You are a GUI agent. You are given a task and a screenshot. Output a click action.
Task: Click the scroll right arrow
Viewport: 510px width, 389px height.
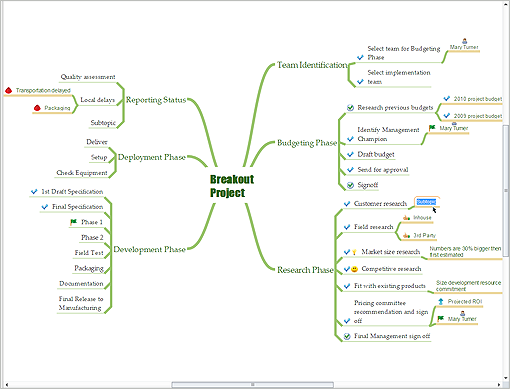pyautogui.click(x=499, y=385)
